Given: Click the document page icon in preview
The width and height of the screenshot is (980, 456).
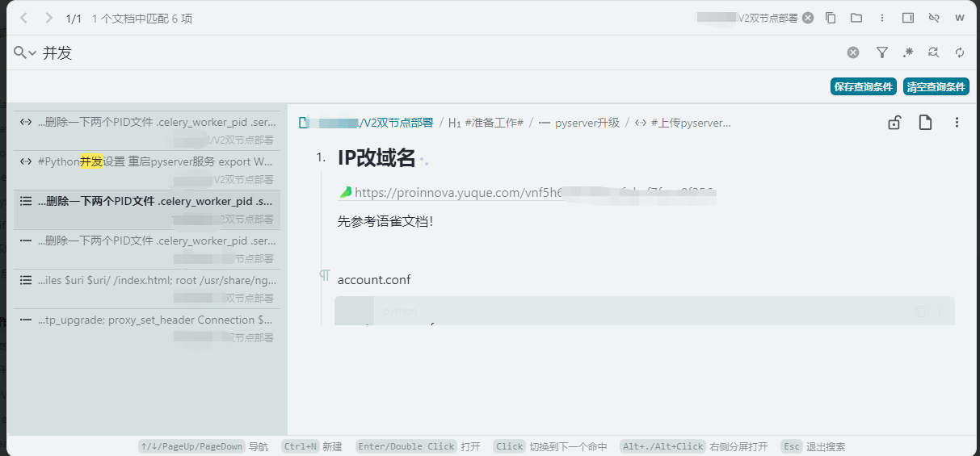Looking at the screenshot, I should tap(925, 123).
